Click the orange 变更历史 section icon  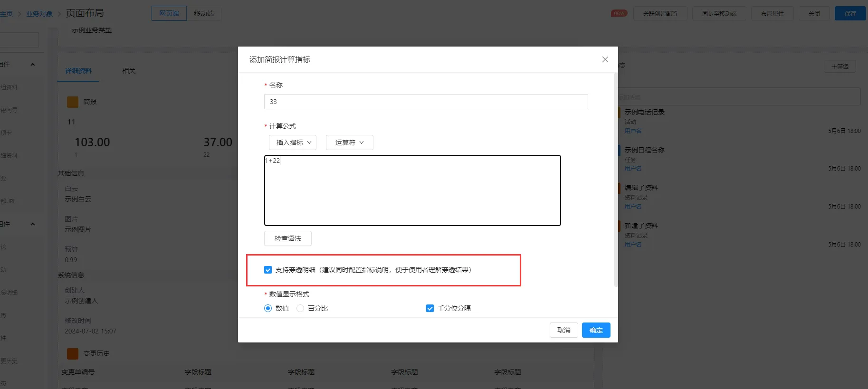click(x=73, y=353)
